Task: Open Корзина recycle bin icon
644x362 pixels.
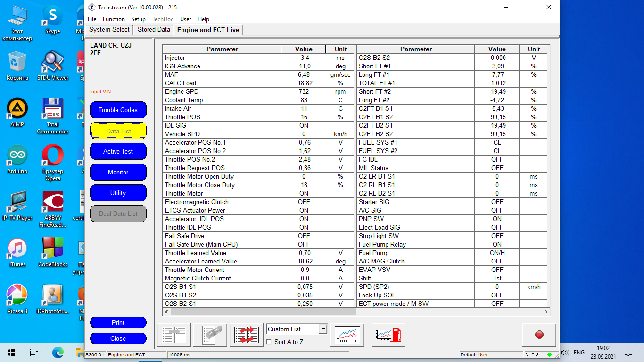Action: [17, 66]
